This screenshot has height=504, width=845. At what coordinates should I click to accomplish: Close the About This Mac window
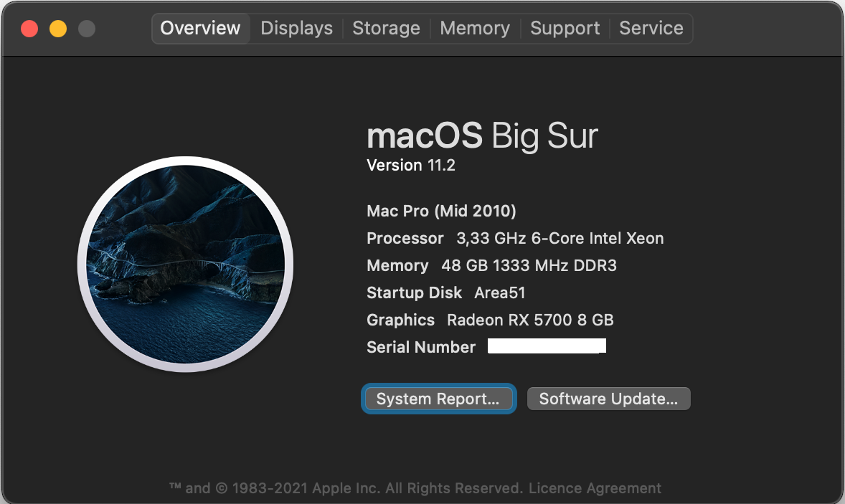pos(29,29)
